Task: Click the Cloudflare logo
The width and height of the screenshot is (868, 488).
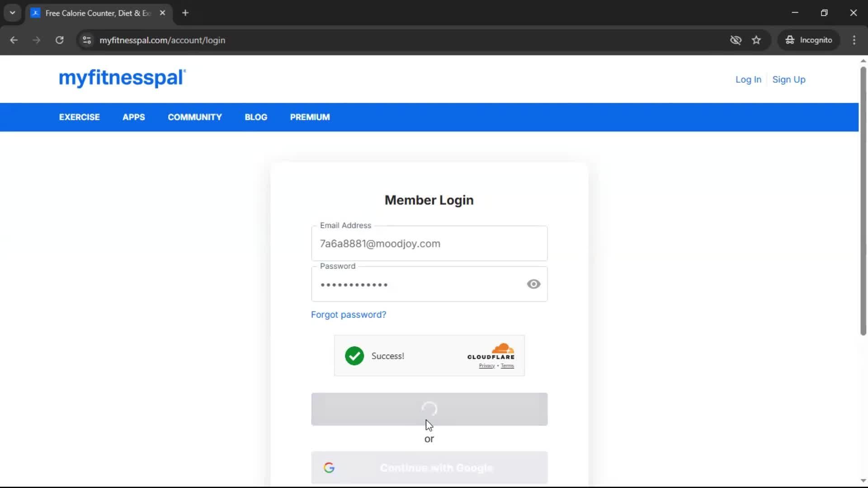Action: (491, 351)
